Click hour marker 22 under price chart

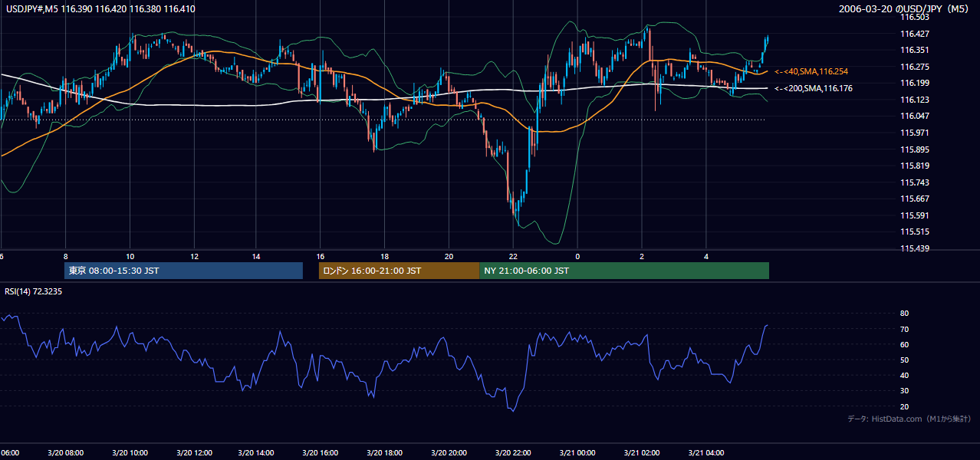tap(514, 256)
